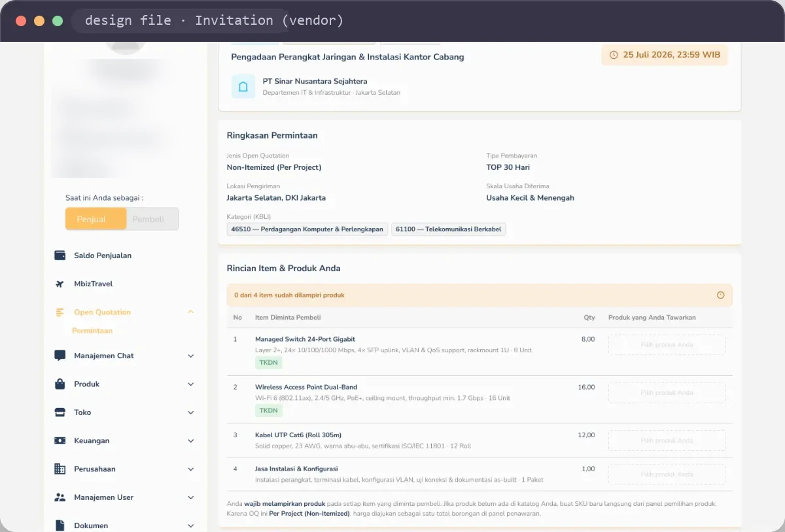Click the Saldo Penjualan wallet icon
This screenshot has height=532, width=785.
click(x=60, y=256)
